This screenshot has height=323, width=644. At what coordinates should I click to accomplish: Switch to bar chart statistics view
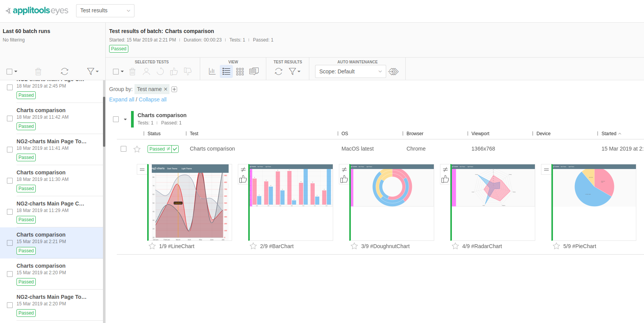212,71
